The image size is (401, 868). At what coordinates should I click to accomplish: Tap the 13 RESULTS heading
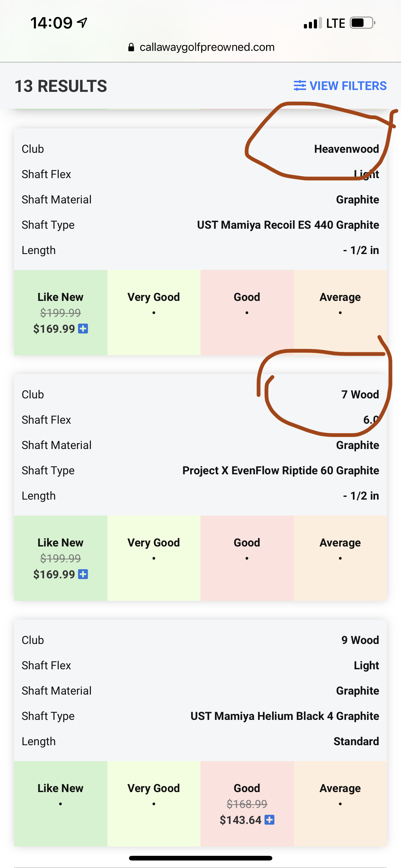61,86
